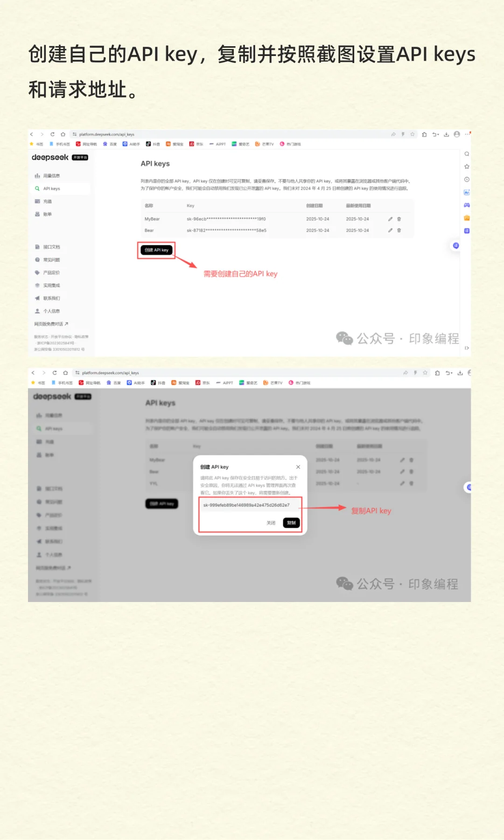Click the generated key sk-999efeb89be… field
This screenshot has height=840, width=504.
tap(250, 505)
